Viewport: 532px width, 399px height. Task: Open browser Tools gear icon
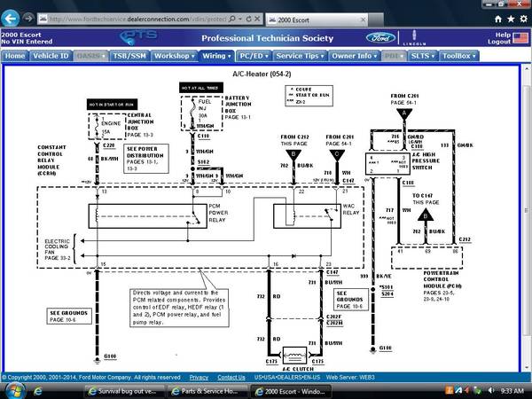coord(524,19)
